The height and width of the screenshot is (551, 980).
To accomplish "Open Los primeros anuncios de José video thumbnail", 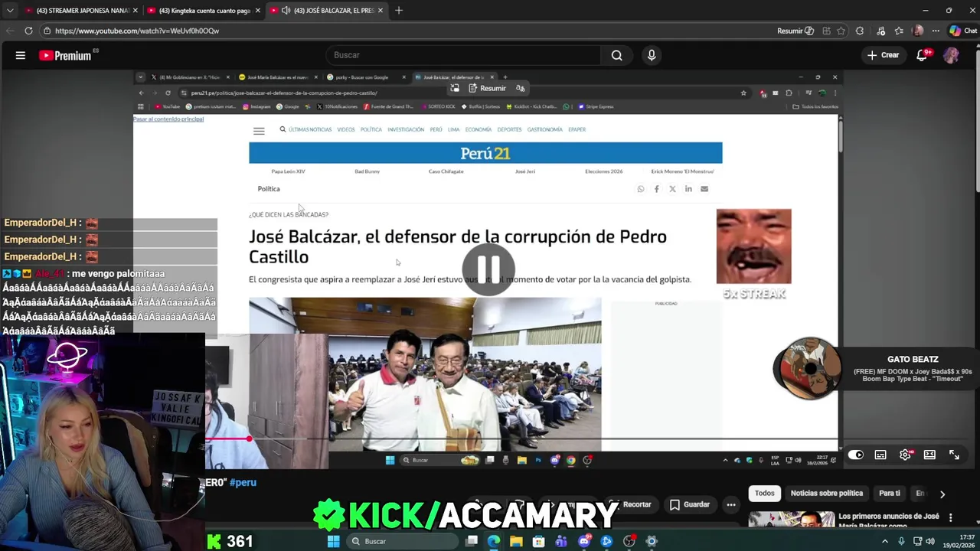I will click(x=792, y=519).
